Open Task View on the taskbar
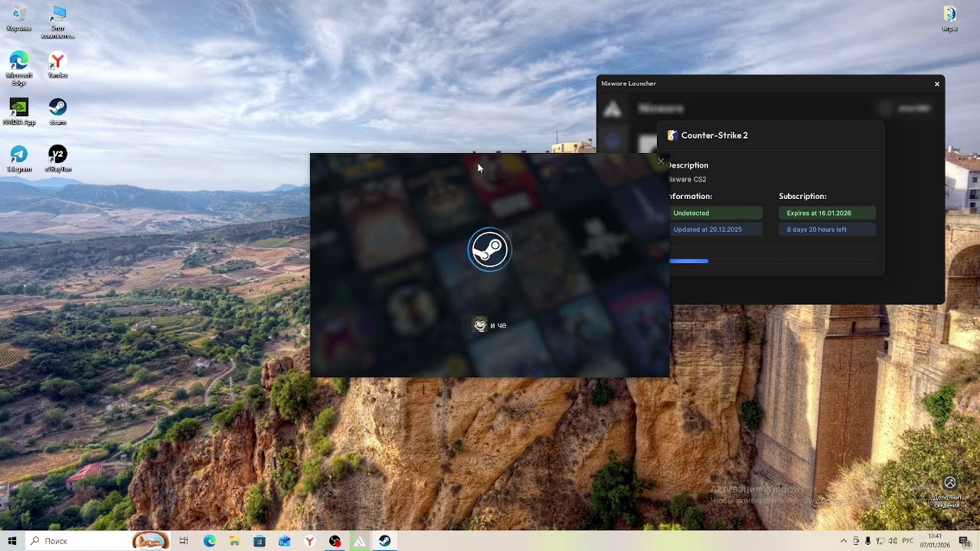The height and width of the screenshot is (551, 980). [x=184, y=541]
